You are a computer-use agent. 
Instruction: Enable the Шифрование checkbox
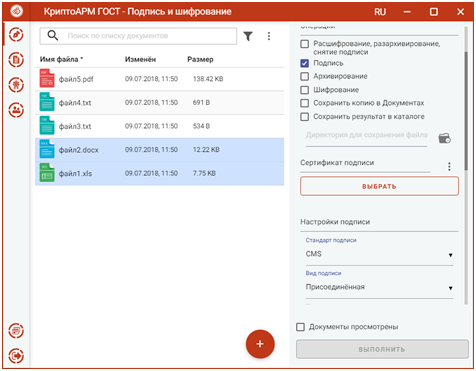coord(305,90)
